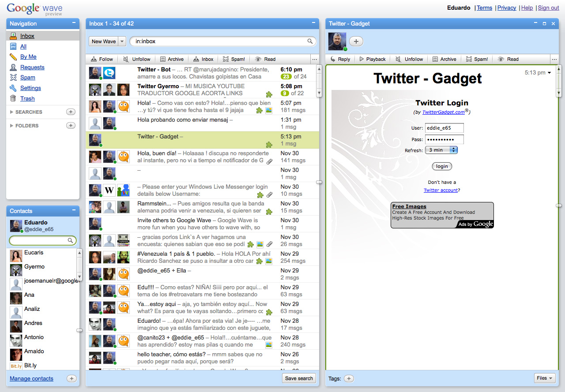Click Spam! in wave panel toolbar

pyautogui.click(x=477, y=59)
